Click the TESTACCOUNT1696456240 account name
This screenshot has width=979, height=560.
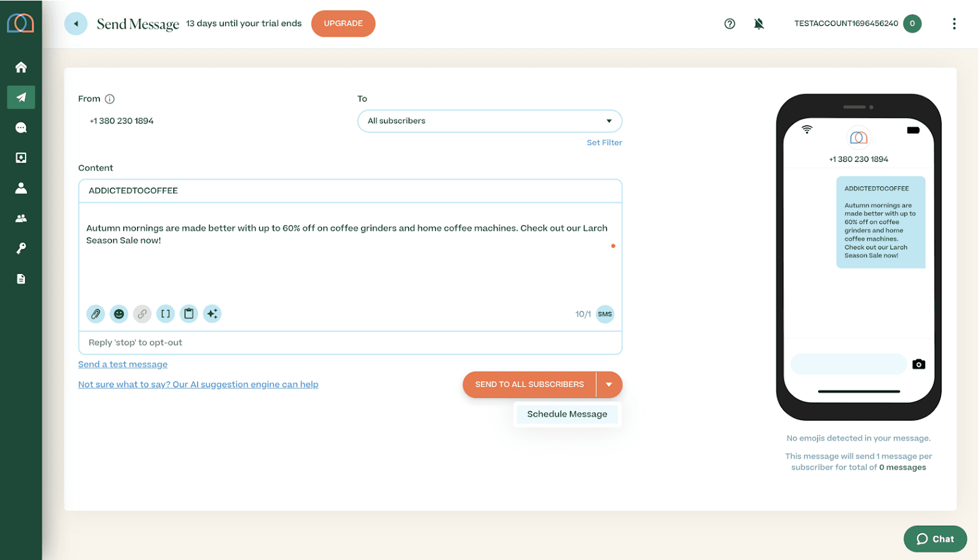tap(846, 24)
